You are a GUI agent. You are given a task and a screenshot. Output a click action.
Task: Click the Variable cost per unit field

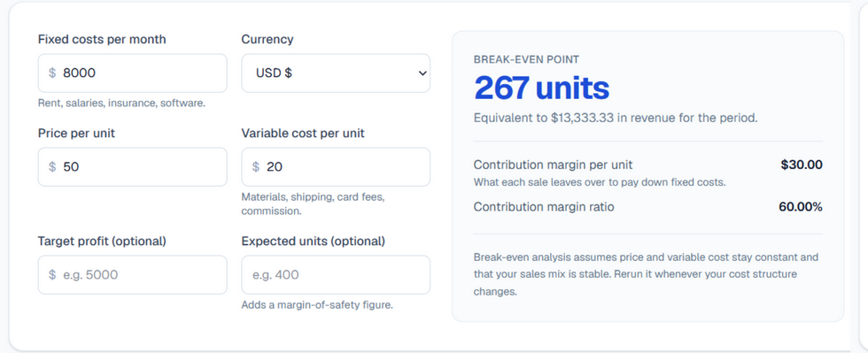coord(336,166)
